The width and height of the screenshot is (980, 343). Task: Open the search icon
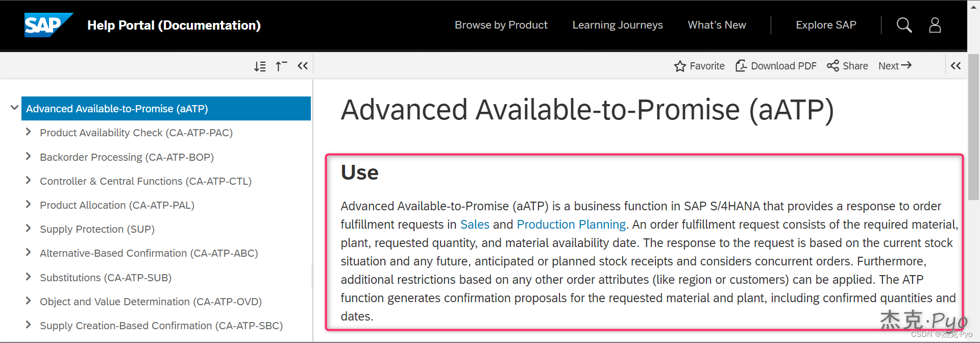point(904,24)
